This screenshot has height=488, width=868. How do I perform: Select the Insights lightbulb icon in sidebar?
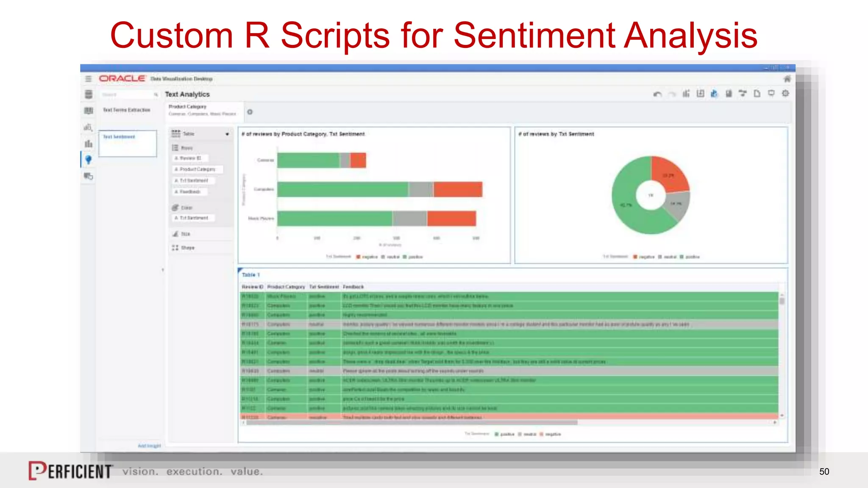88,160
